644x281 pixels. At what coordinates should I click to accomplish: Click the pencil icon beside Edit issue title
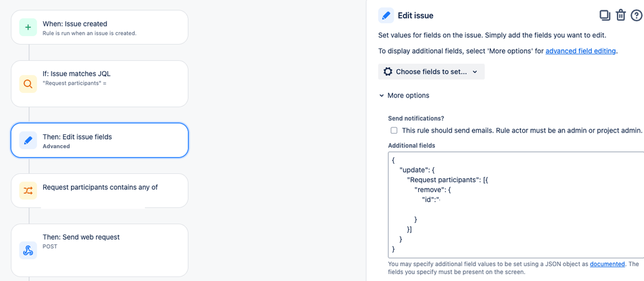(x=386, y=16)
